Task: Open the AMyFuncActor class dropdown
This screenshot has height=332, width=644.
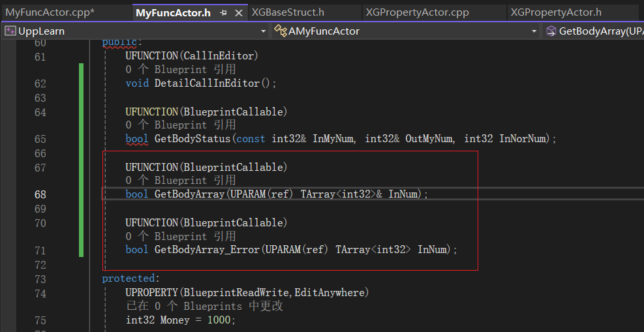Action: point(534,31)
